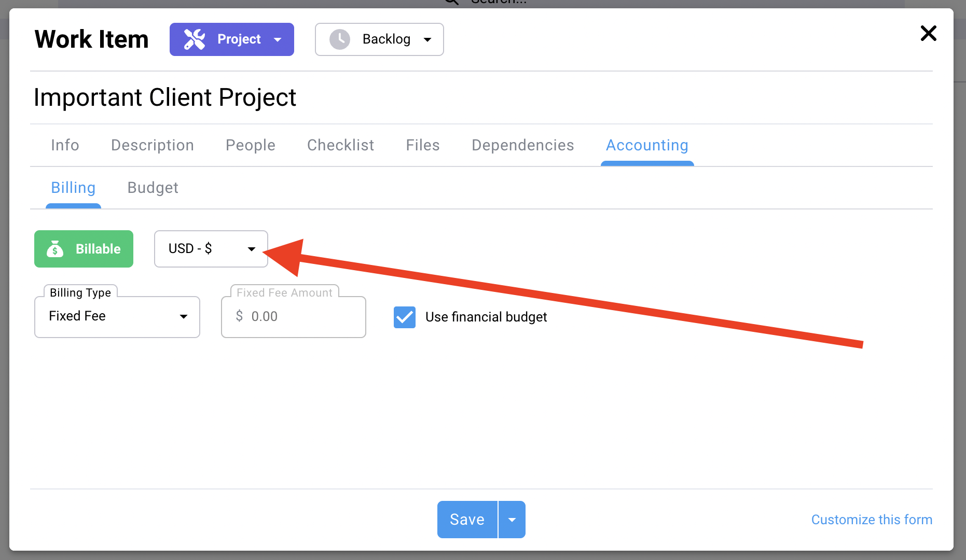Click the Project tools icon
Image resolution: width=966 pixels, height=560 pixels.
coord(195,39)
